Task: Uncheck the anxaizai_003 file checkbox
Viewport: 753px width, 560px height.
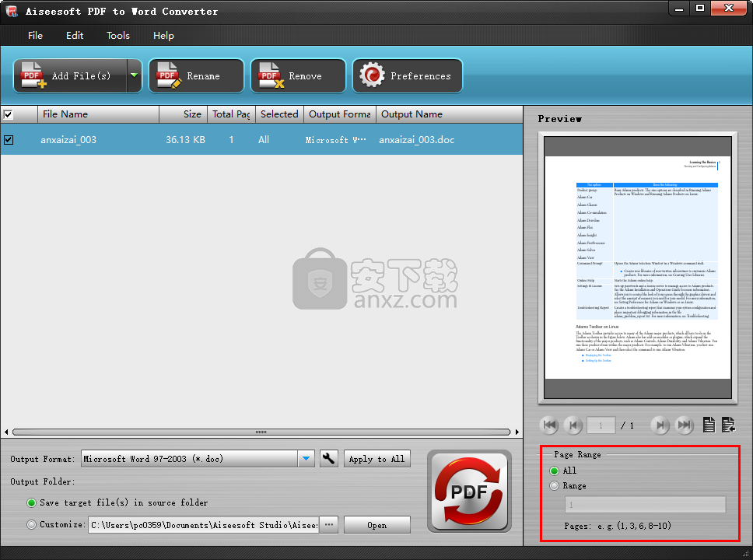Action: coord(9,140)
